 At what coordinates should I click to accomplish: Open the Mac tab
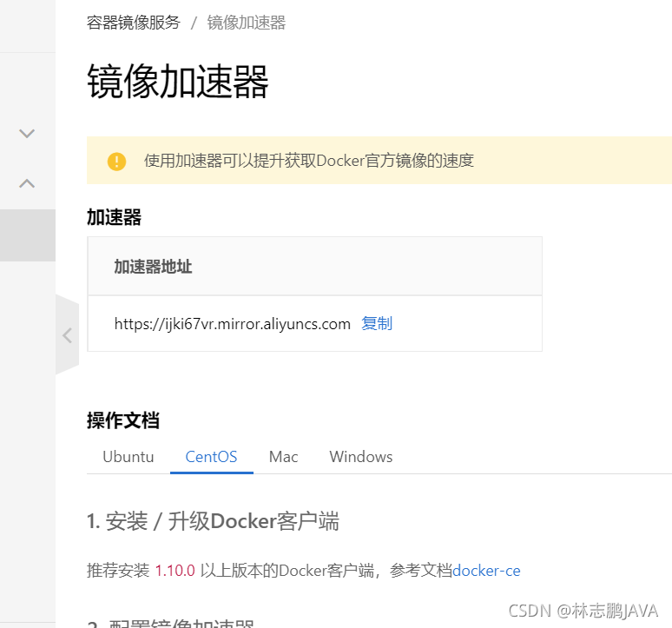click(283, 457)
